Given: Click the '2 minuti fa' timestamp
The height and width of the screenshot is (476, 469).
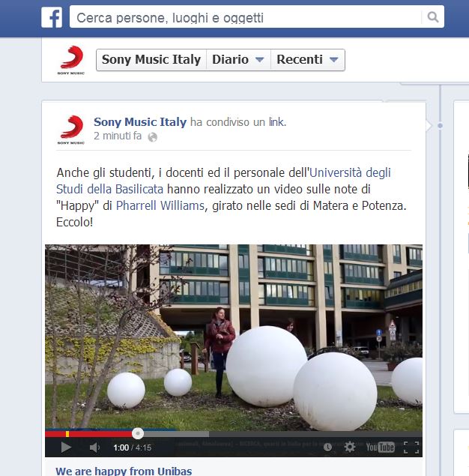Looking at the screenshot, I should tap(118, 136).
